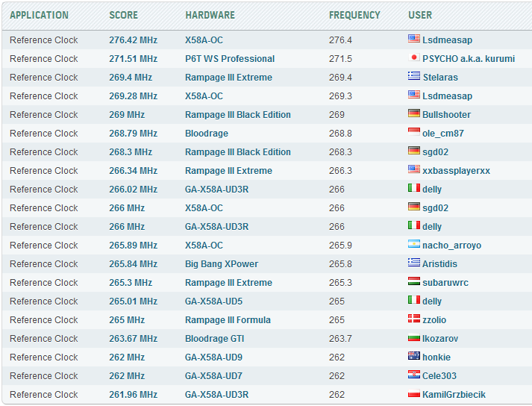
Task: Sort by the FREQUENCY column header
Action: [x=354, y=15]
